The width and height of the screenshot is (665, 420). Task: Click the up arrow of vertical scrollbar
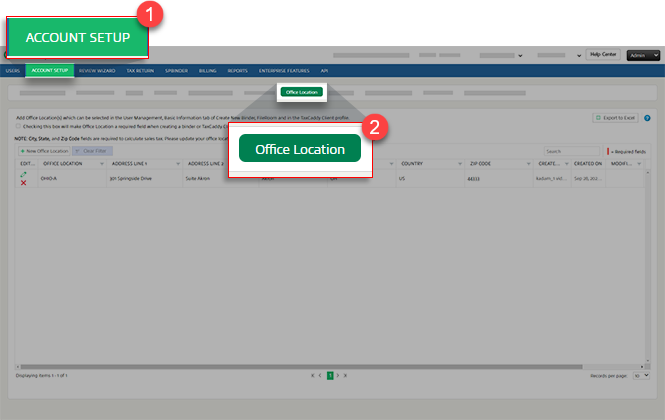click(x=648, y=173)
